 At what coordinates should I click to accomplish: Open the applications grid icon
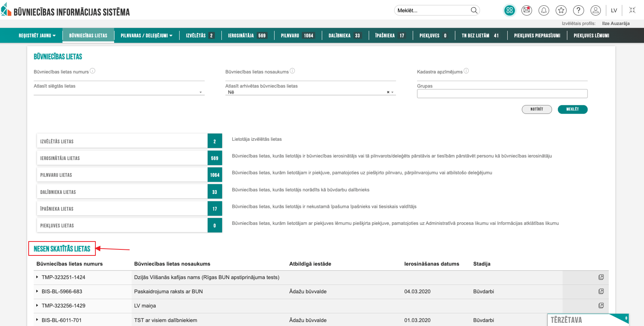click(x=509, y=11)
